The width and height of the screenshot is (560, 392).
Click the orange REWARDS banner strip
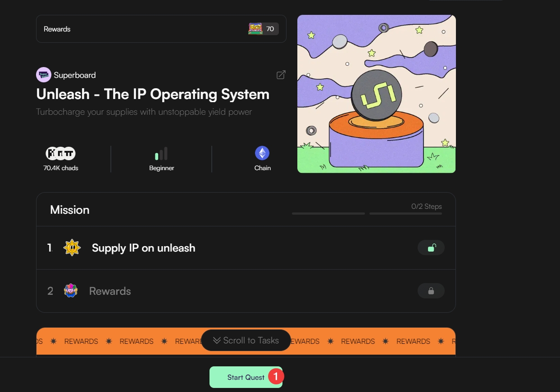coord(246,341)
